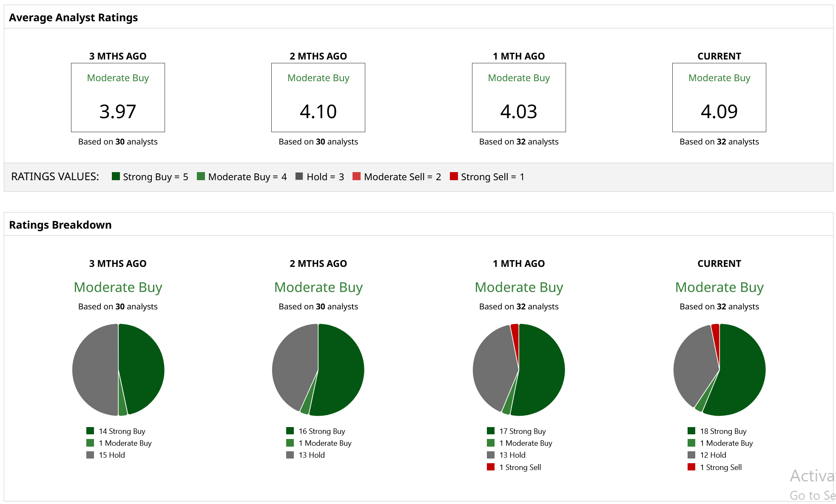Click the 4.10 rating box for 2 months ago
The width and height of the screenshot is (836, 504).
pos(318,98)
